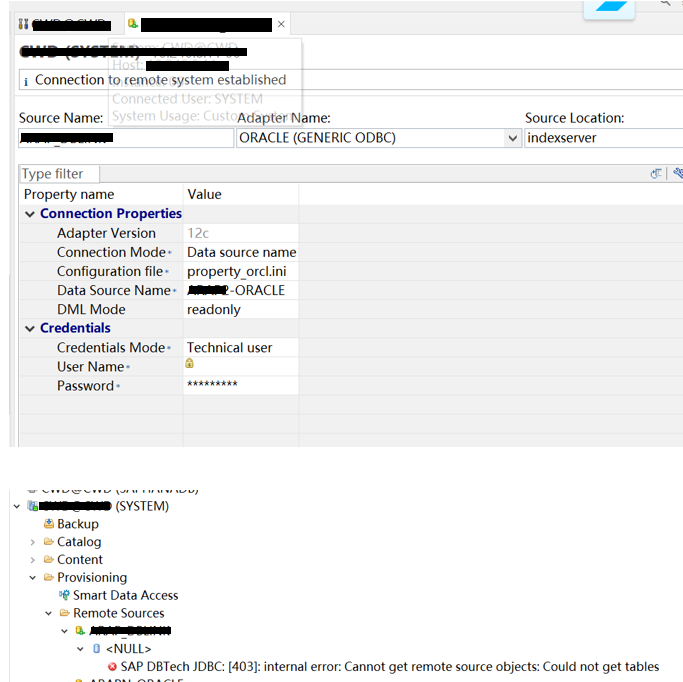This screenshot has height=682, width=683.
Task: Expand the Catalog folder
Action: pos(33,542)
